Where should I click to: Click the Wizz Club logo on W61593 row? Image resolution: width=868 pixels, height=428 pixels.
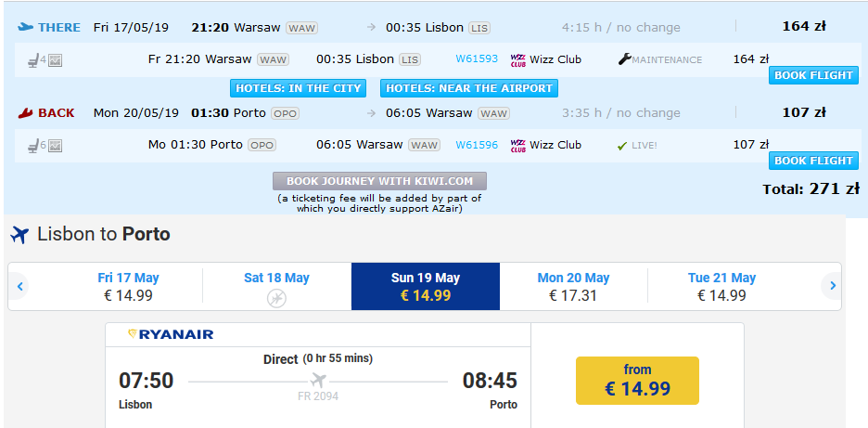[x=517, y=59]
